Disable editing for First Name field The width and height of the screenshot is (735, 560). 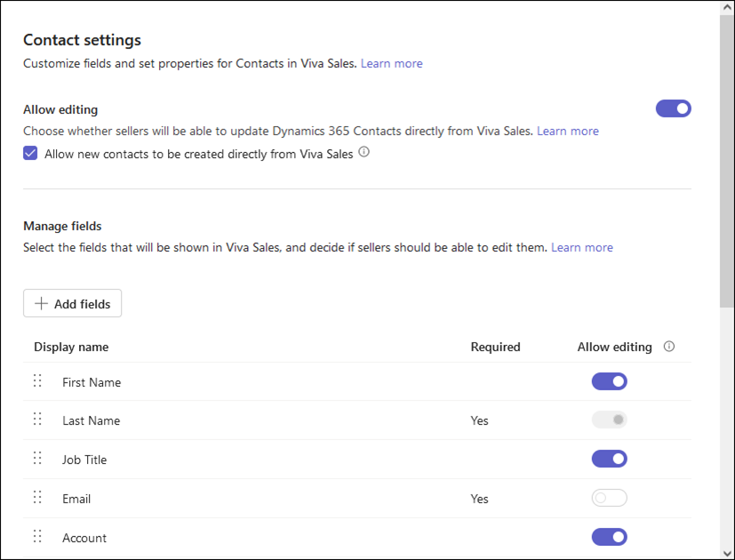click(610, 381)
